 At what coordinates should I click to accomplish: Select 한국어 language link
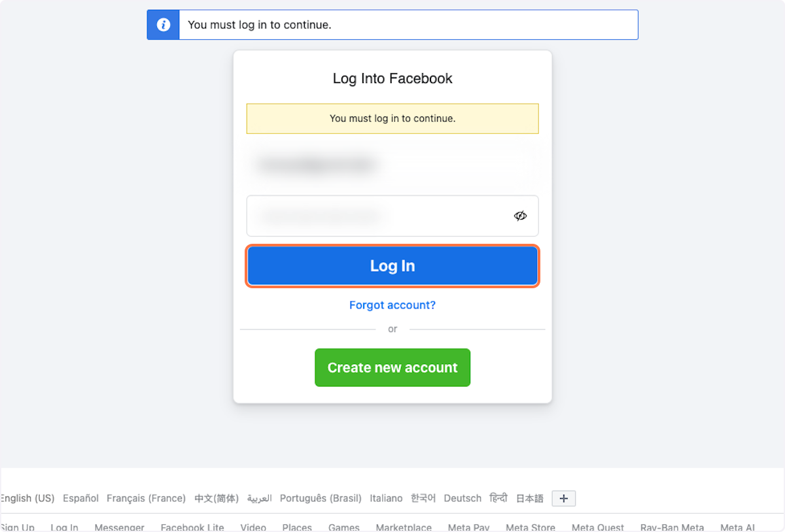[x=423, y=498]
